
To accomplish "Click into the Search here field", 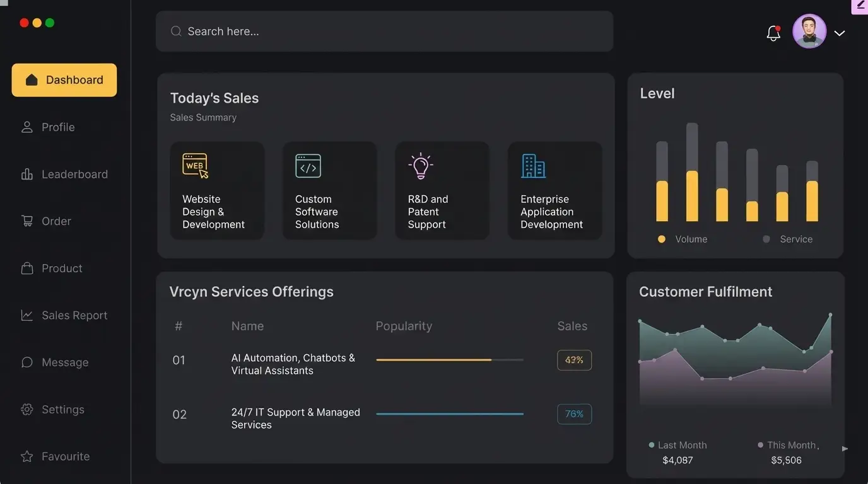I will coord(384,32).
